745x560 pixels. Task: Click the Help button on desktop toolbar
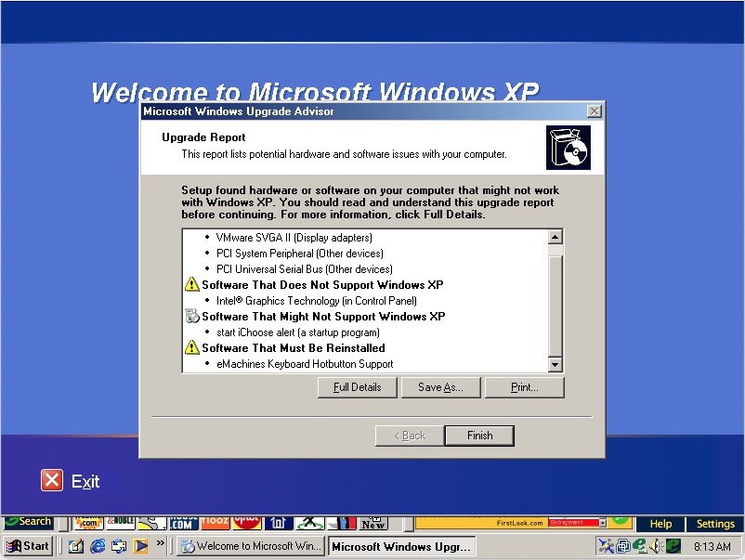(x=660, y=524)
